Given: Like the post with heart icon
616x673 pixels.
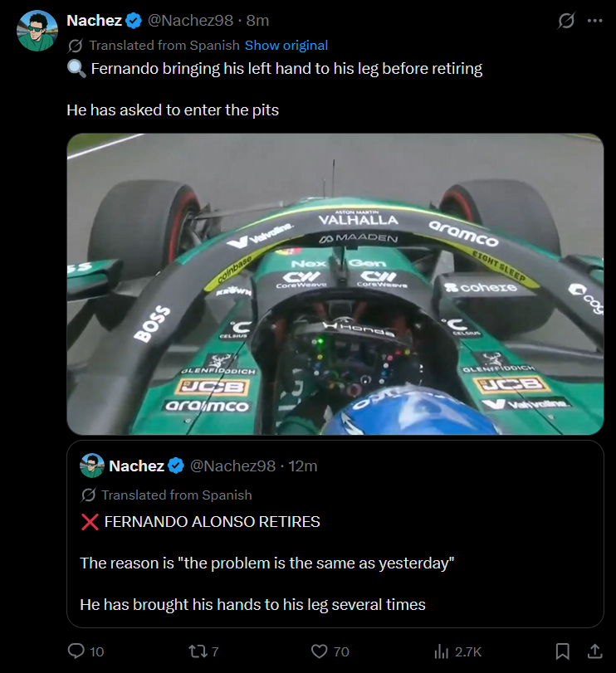Looking at the screenshot, I should (x=319, y=651).
